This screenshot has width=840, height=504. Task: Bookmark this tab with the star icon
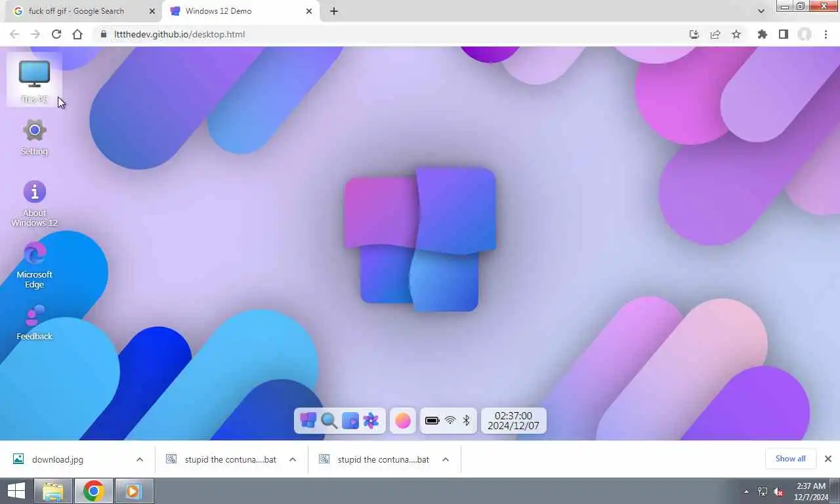736,34
